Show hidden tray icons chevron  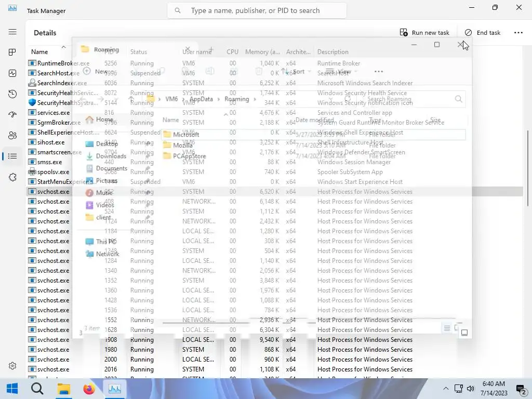446,389
